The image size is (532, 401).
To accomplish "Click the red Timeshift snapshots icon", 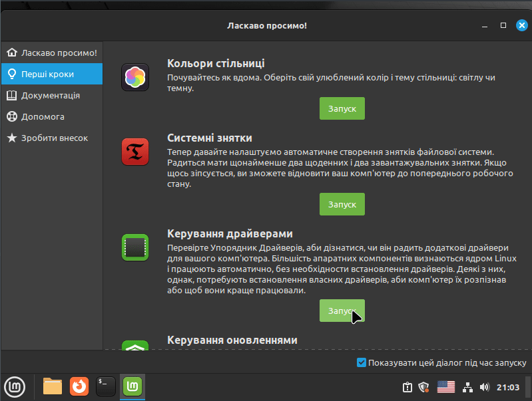I will [135, 152].
